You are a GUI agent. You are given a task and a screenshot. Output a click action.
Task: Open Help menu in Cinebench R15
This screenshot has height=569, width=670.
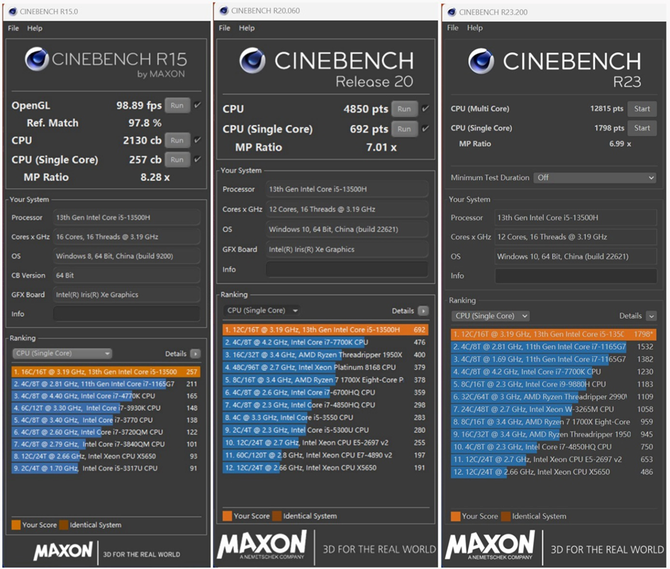click(x=35, y=28)
